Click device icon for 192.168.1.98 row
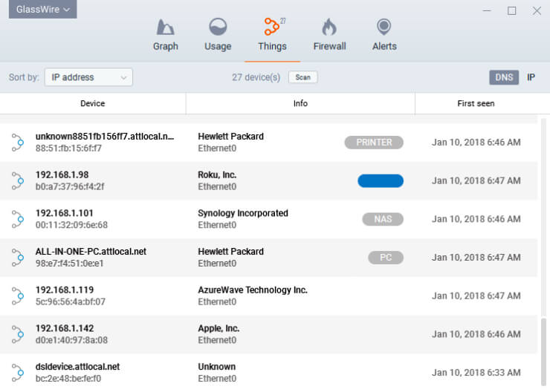The height and width of the screenshot is (392, 550). click(18, 180)
